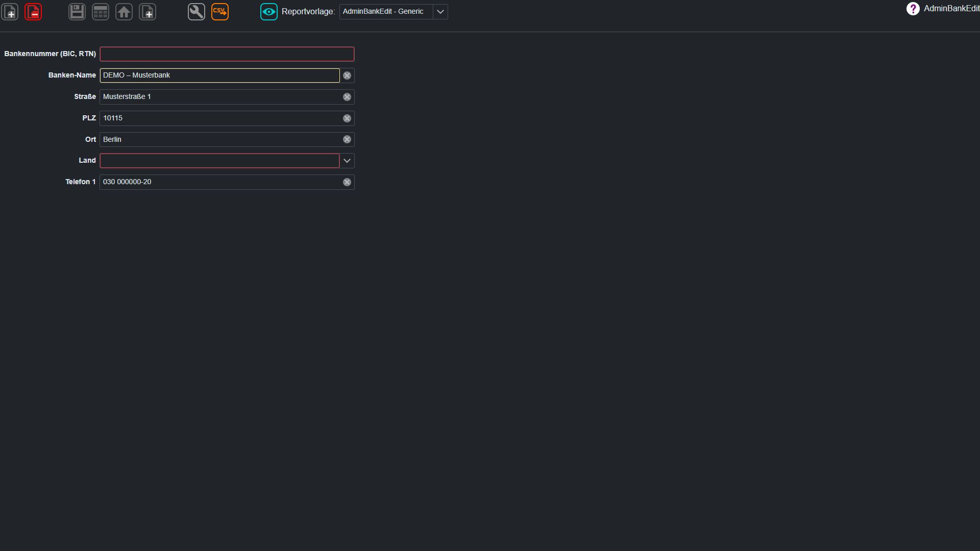This screenshot has height=551, width=980.
Task: Click the AdminBankEdit title text
Action: click(951, 9)
